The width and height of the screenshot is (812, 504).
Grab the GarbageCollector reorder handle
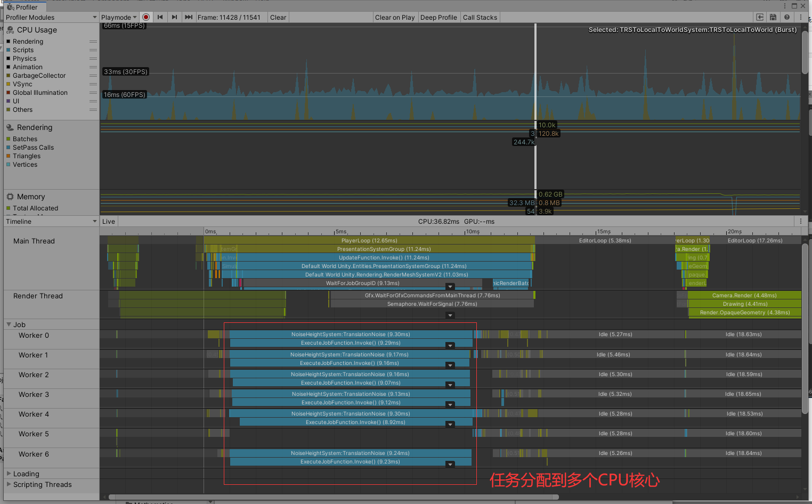[93, 76]
